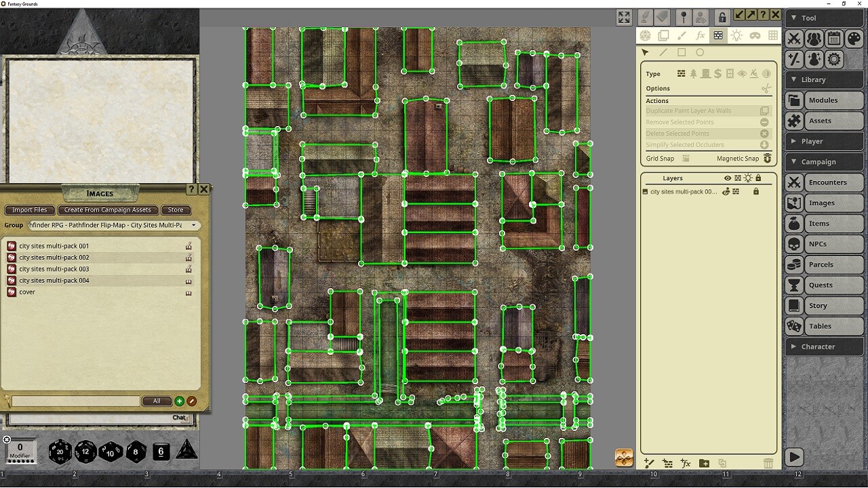Open the paint brush layer tool
Screen dimensions: 868x488
click(x=683, y=35)
